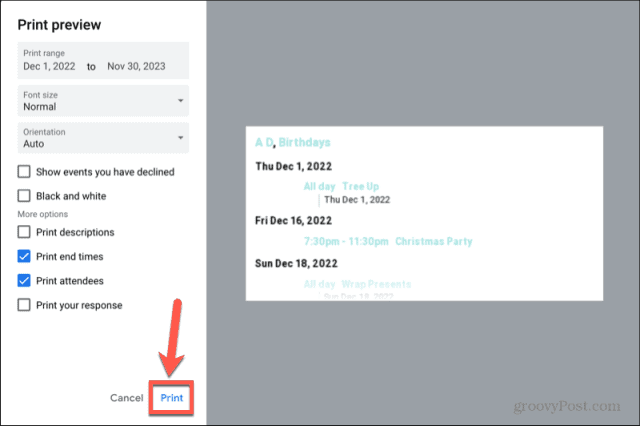Screen dimensions: 640x426
Task: Click the print preview page thumbnail
Action: tap(424, 213)
